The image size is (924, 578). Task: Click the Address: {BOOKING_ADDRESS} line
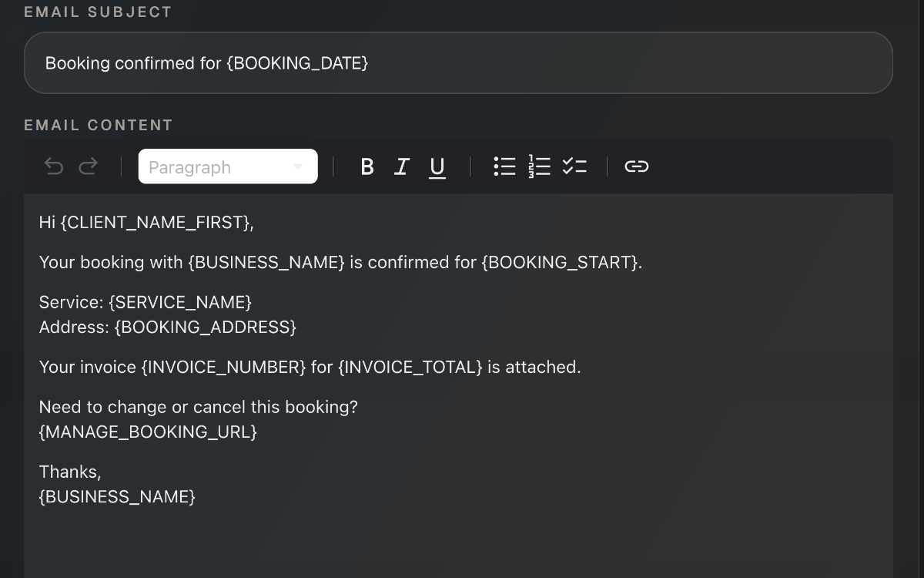tap(168, 328)
